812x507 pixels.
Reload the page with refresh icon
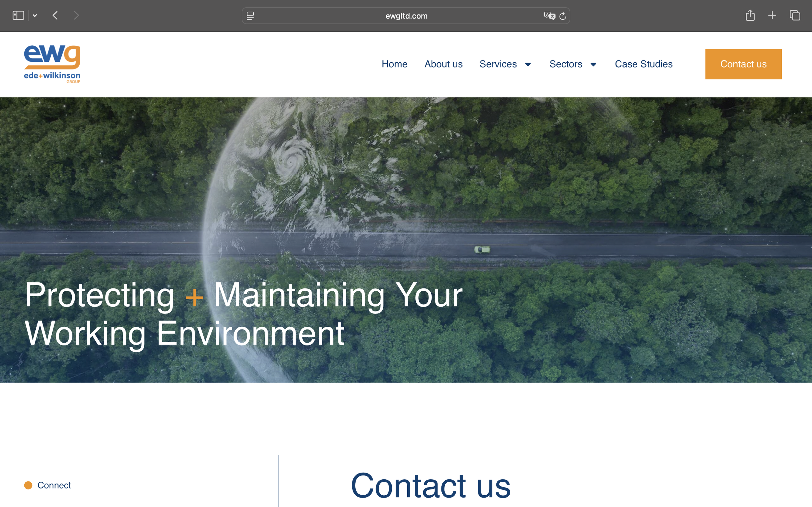563,16
